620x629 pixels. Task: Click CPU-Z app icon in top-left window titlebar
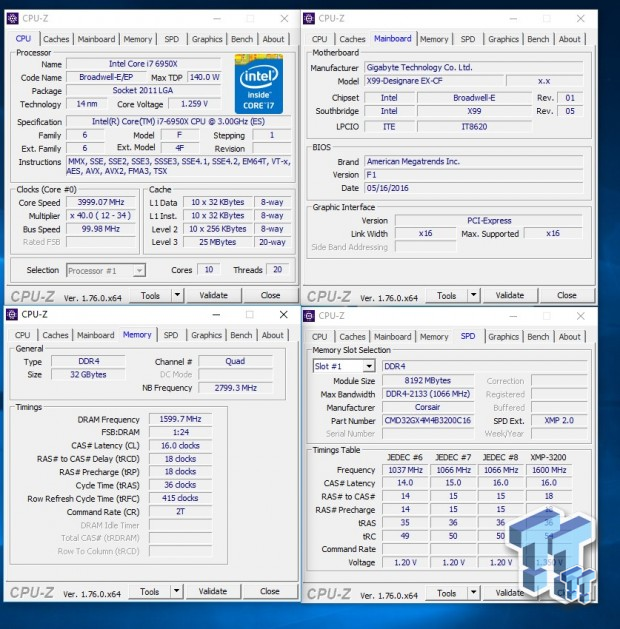(x=12, y=18)
